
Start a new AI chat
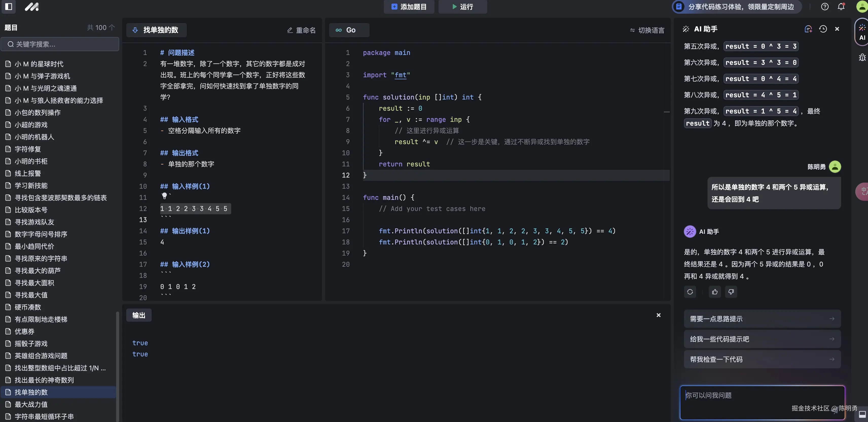tap(808, 29)
